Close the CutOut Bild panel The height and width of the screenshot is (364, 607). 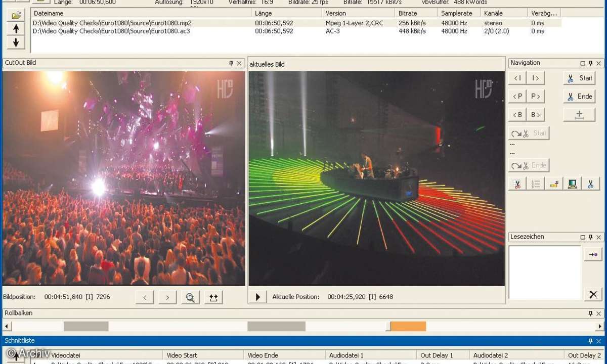239,63
